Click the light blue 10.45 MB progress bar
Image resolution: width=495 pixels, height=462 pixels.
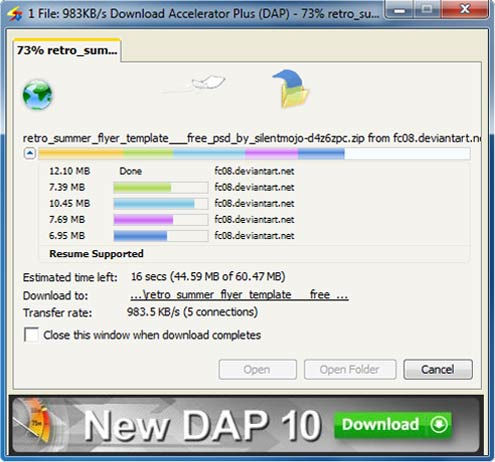coord(161,203)
